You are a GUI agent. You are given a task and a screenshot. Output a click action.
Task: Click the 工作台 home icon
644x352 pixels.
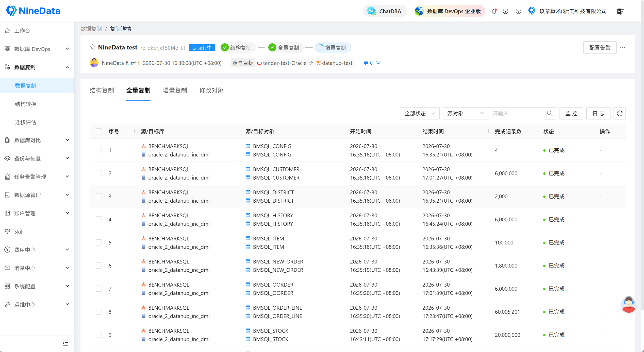pyautogui.click(x=7, y=30)
